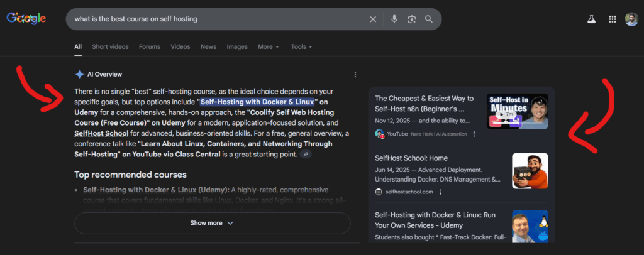Screen dimensions: 644x255
Task: Play the Self-Host in Minutes video thumbnail
Action: pyautogui.click(x=517, y=111)
